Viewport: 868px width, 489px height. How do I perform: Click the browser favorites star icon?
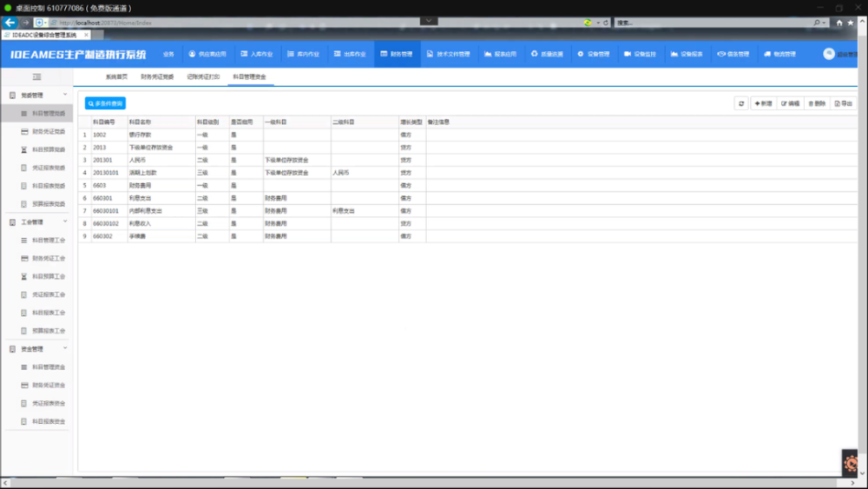tap(851, 23)
